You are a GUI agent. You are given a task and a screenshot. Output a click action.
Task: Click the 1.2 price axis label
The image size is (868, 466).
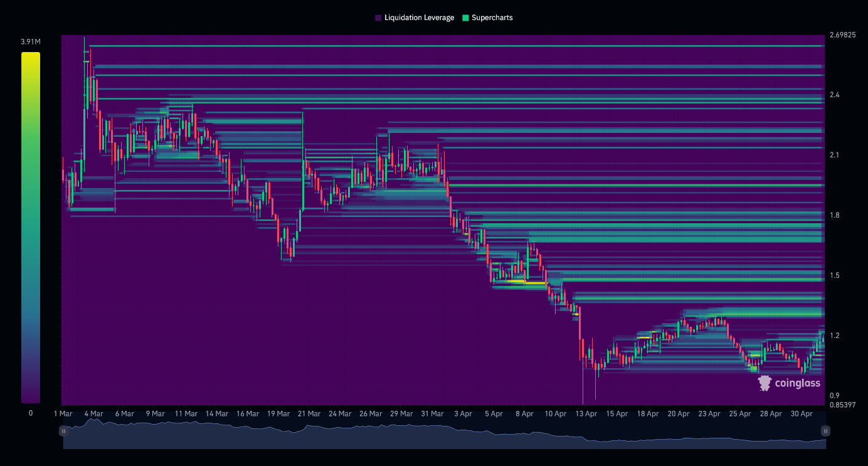tap(834, 336)
